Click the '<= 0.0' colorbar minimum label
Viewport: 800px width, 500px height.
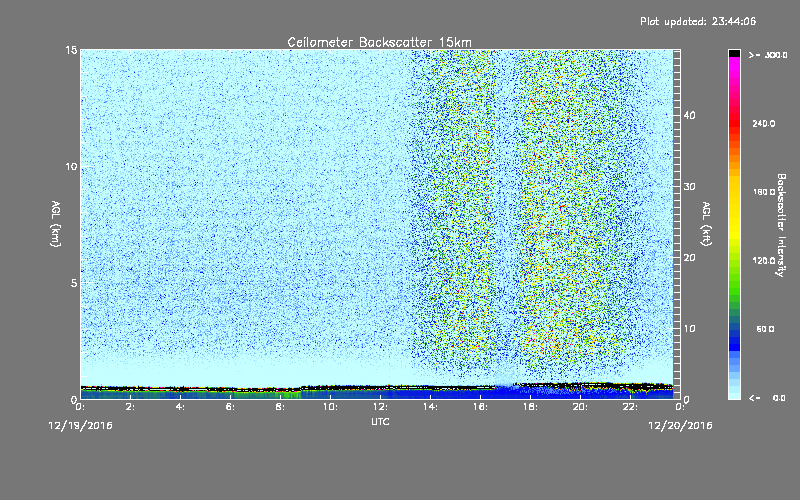767,397
